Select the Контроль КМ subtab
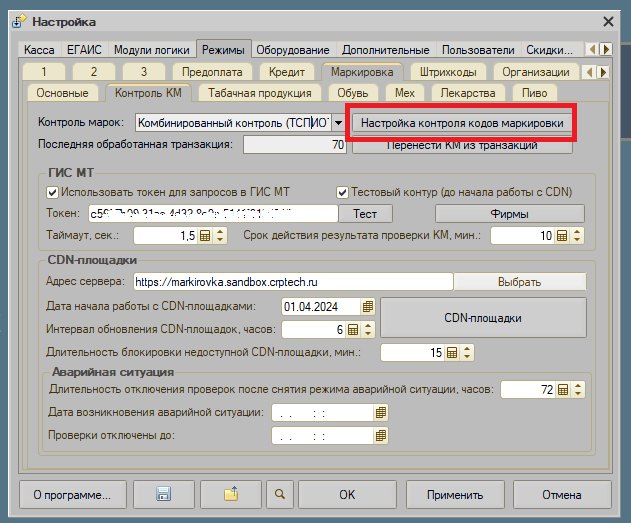 point(148,93)
